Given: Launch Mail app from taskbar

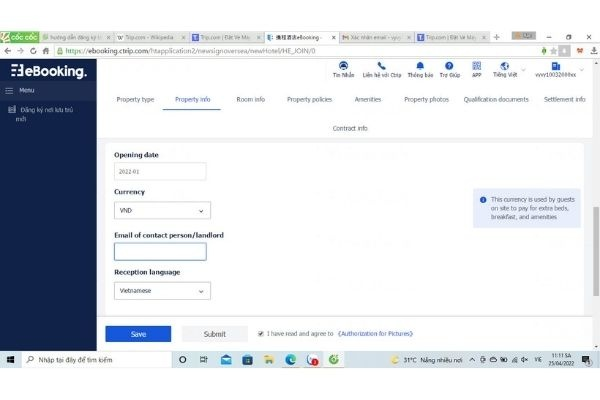Looking at the screenshot, I should point(226,360).
